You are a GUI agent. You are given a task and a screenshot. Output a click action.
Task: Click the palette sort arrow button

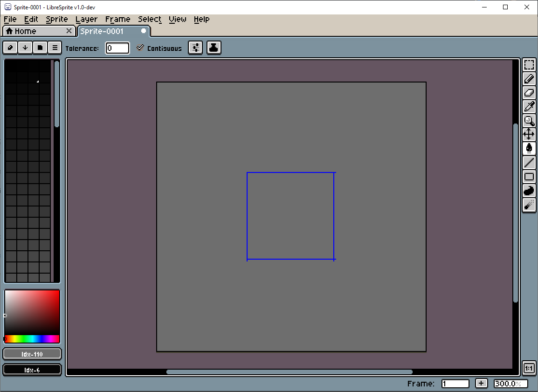coord(25,48)
